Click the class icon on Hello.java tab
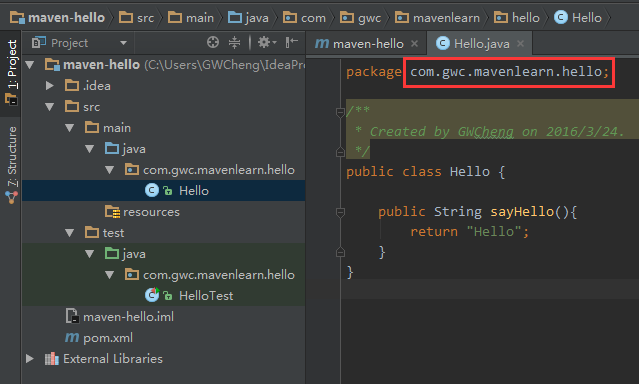639x384 pixels. [x=443, y=43]
